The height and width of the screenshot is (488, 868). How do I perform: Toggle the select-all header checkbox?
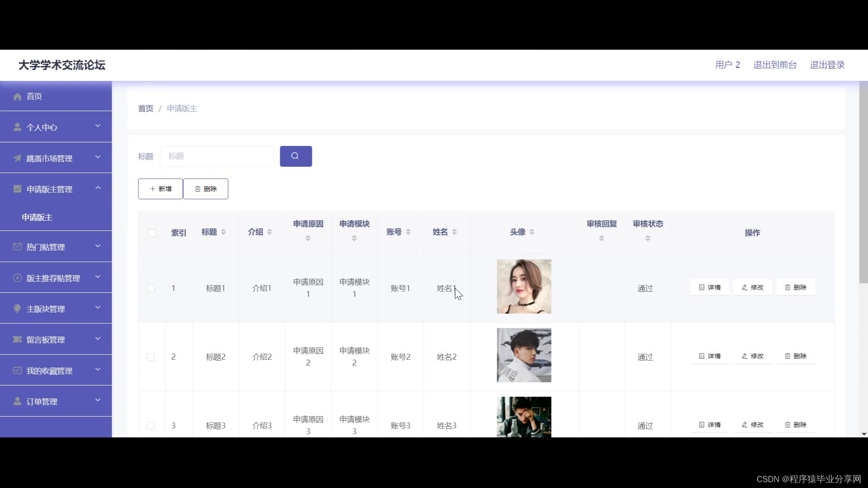coord(152,233)
